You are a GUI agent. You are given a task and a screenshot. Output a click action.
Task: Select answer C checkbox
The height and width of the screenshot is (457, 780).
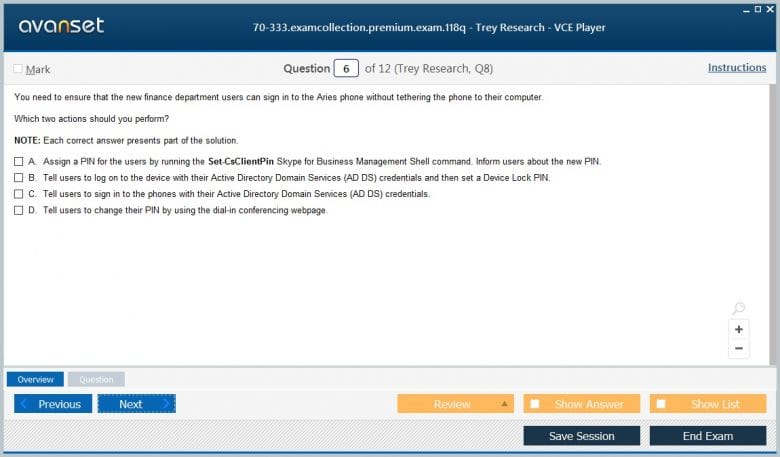point(18,194)
